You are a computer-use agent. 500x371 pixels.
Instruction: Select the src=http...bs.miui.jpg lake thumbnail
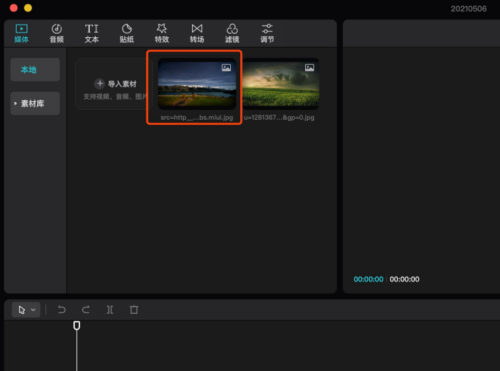tap(197, 84)
